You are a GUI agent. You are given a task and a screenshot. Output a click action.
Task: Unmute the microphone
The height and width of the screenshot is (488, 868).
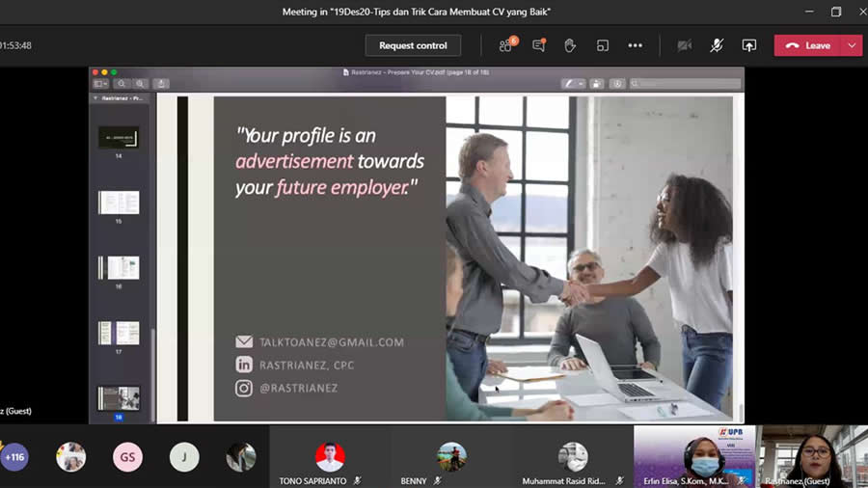pyautogui.click(x=717, y=45)
